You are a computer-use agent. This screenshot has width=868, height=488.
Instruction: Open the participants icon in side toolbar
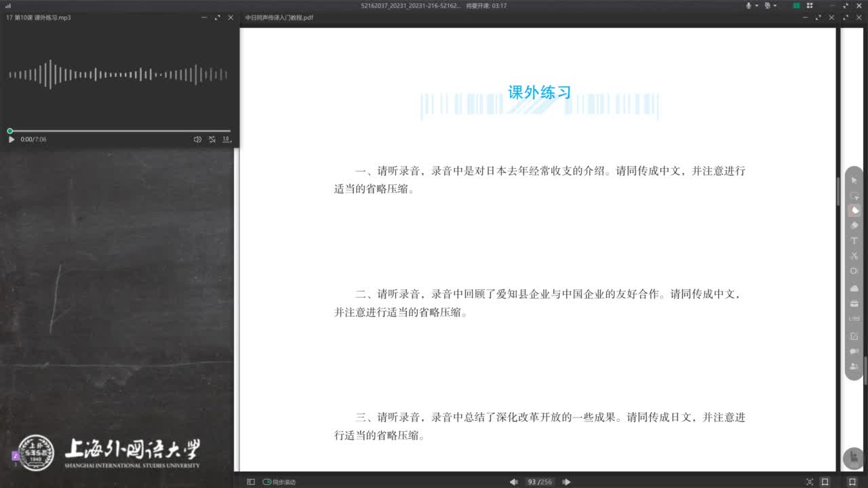[854, 367]
